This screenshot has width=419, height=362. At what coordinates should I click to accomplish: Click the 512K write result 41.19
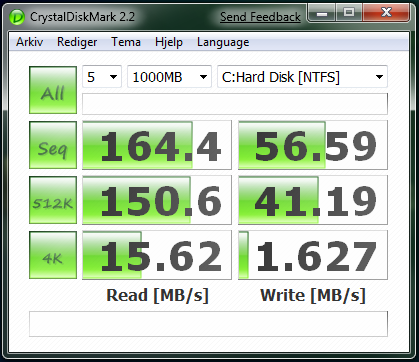[x=313, y=200]
